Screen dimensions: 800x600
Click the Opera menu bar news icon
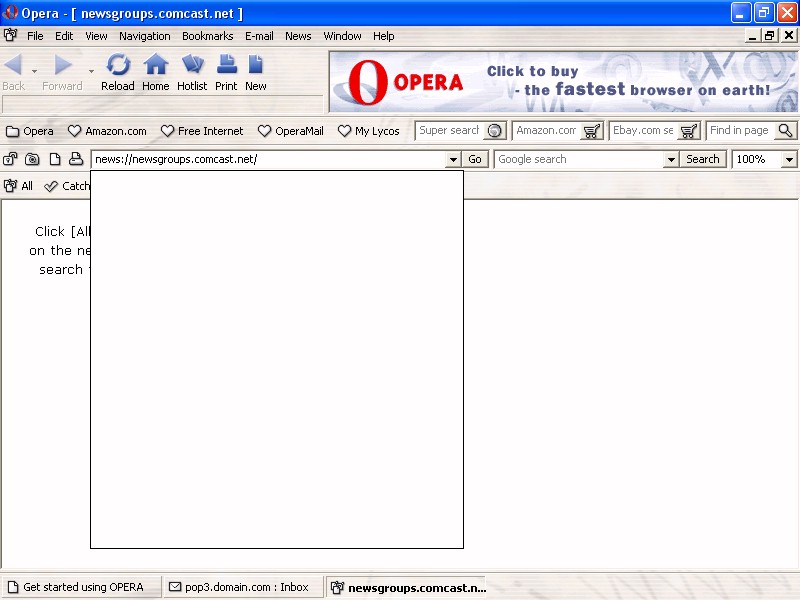click(x=10, y=35)
